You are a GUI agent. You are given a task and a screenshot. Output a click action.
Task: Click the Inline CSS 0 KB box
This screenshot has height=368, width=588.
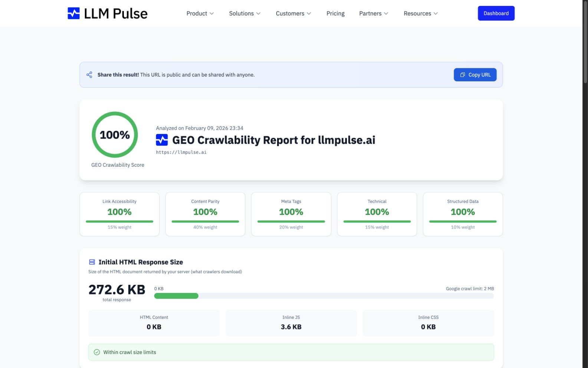[x=428, y=323]
